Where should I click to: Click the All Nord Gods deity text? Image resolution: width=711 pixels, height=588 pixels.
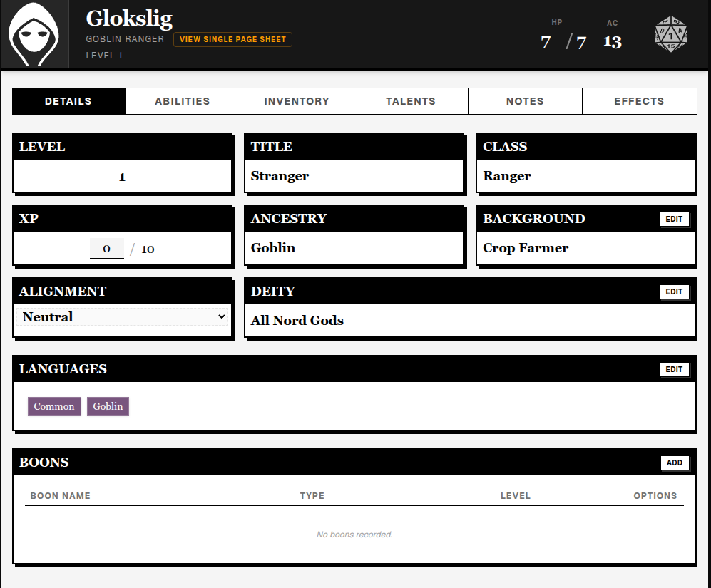297,321
